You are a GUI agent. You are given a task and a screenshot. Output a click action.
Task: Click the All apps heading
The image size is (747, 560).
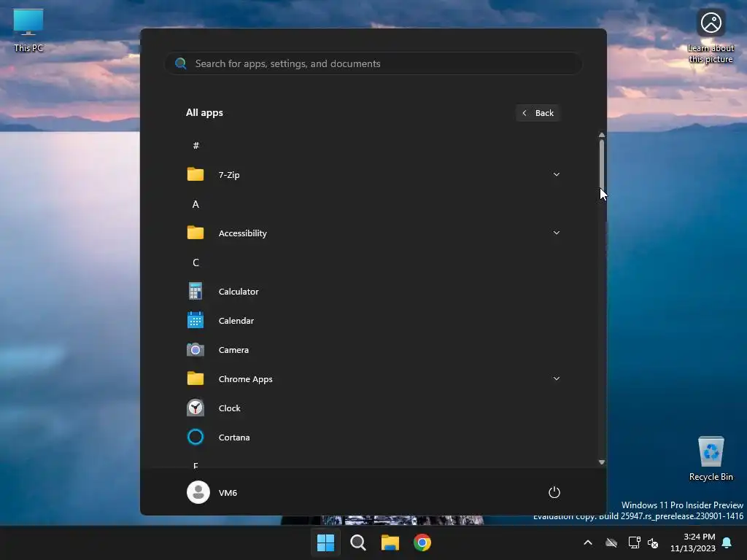204,113
